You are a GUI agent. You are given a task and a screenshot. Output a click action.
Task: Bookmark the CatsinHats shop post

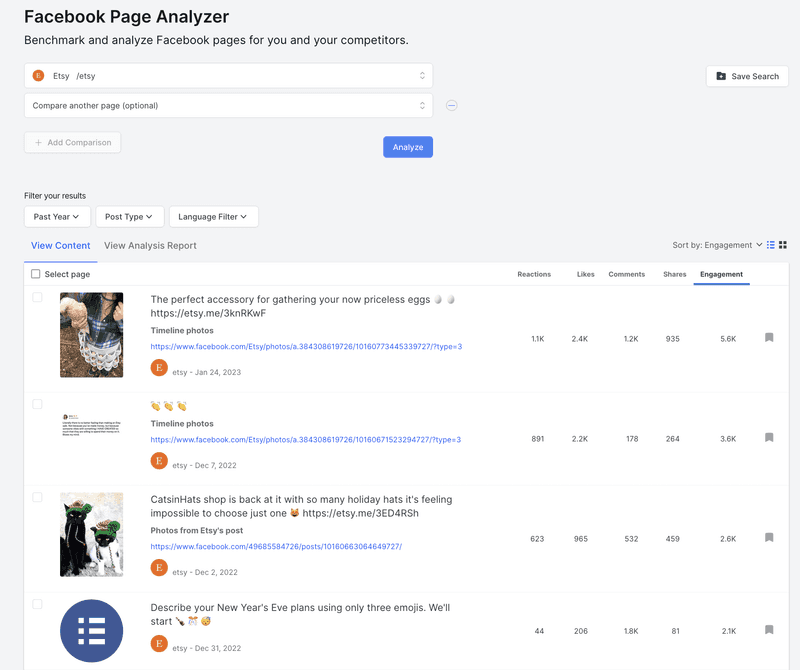(769, 538)
